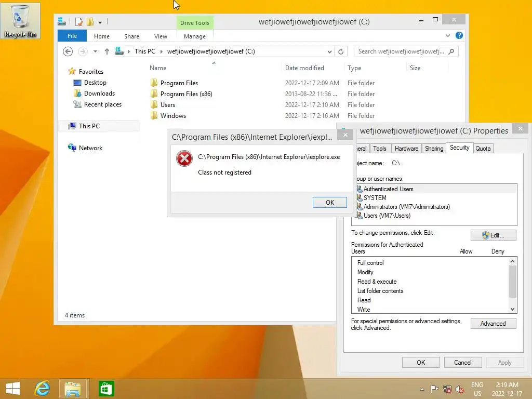
Task: Open the Manage ribbon tab
Action: [195, 36]
